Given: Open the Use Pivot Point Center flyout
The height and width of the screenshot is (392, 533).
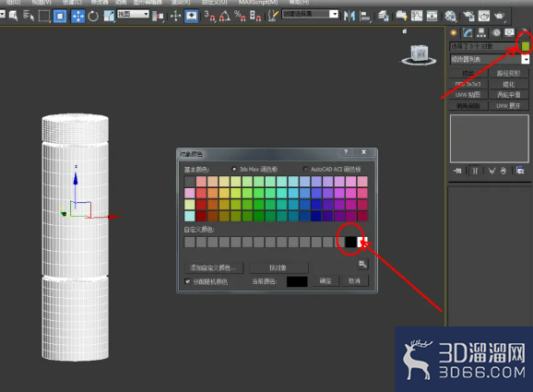Looking at the screenshot, I should tap(158, 16).
